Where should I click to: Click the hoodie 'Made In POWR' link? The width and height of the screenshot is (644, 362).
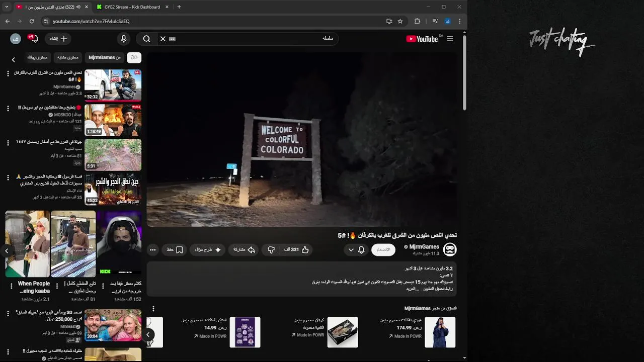406,336
